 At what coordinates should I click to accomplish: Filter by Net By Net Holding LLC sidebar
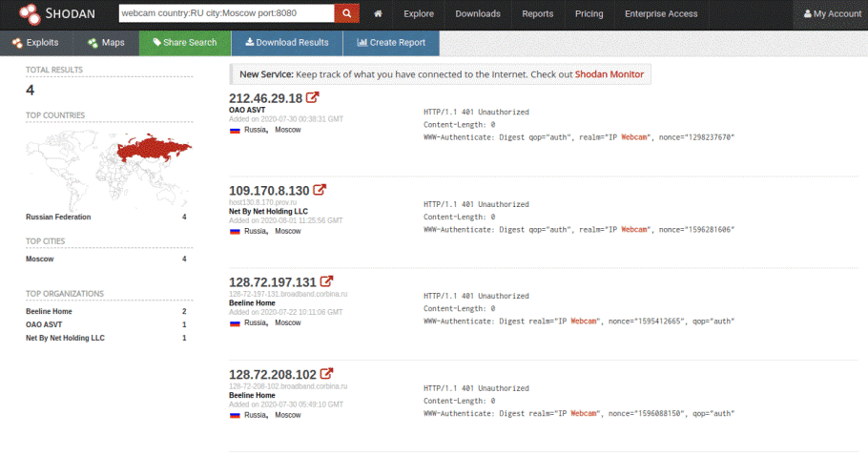[x=65, y=338]
